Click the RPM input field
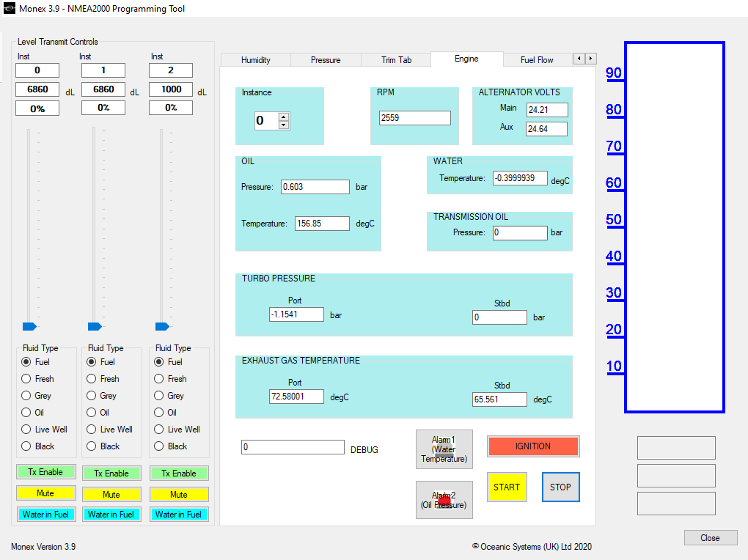Viewport: 748px width, 560px height. [414, 118]
